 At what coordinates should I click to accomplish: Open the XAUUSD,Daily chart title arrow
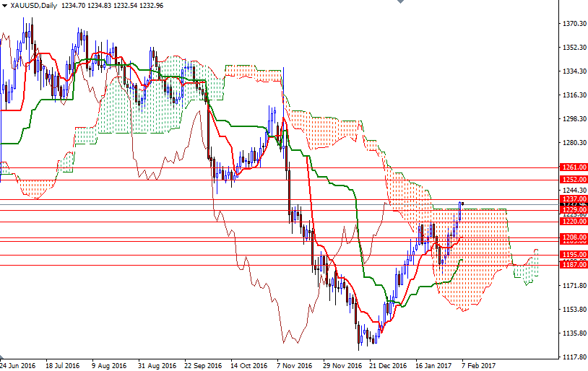pos(4,5)
